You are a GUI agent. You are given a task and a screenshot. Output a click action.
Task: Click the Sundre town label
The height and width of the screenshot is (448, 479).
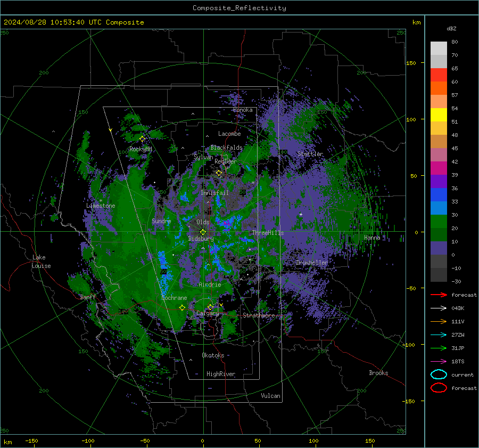[x=161, y=221]
